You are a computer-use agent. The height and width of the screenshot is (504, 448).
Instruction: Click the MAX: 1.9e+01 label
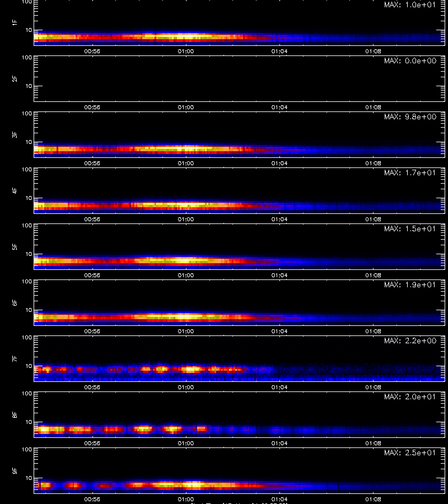pyautogui.click(x=410, y=284)
